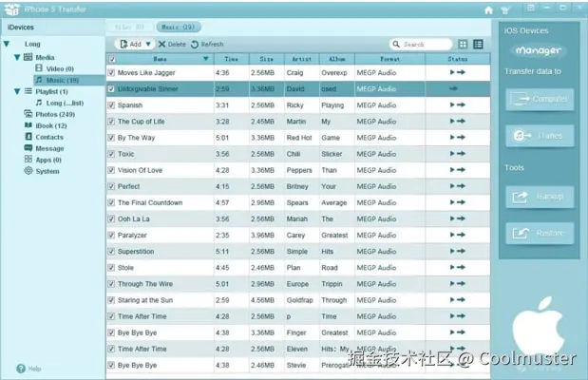
Task: Sort by Status column header
Action: tap(458, 59)
